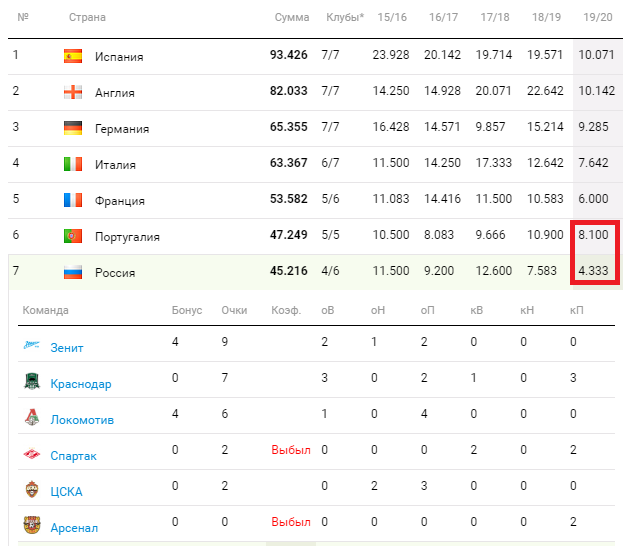Open the Зенит team link
623x546 pixels.
click(67, 348)
